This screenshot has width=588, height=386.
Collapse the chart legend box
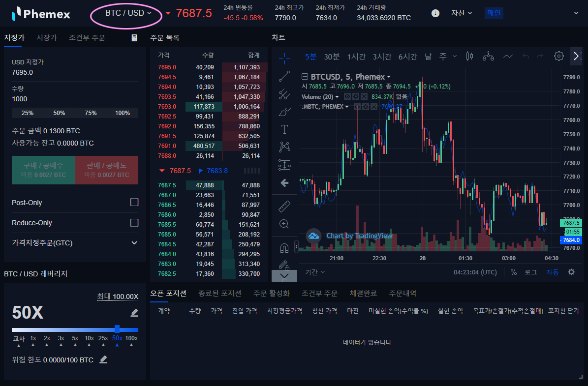[x=305, y=77]
